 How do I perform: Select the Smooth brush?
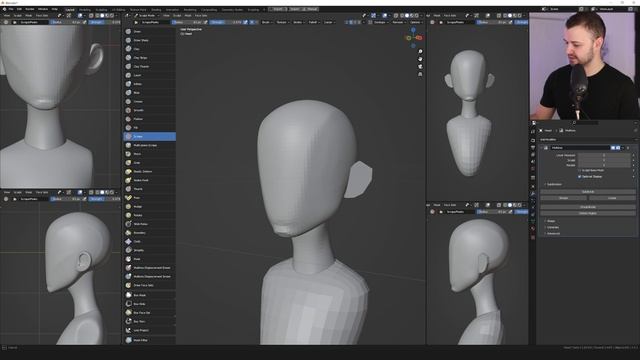pos(149,110)
